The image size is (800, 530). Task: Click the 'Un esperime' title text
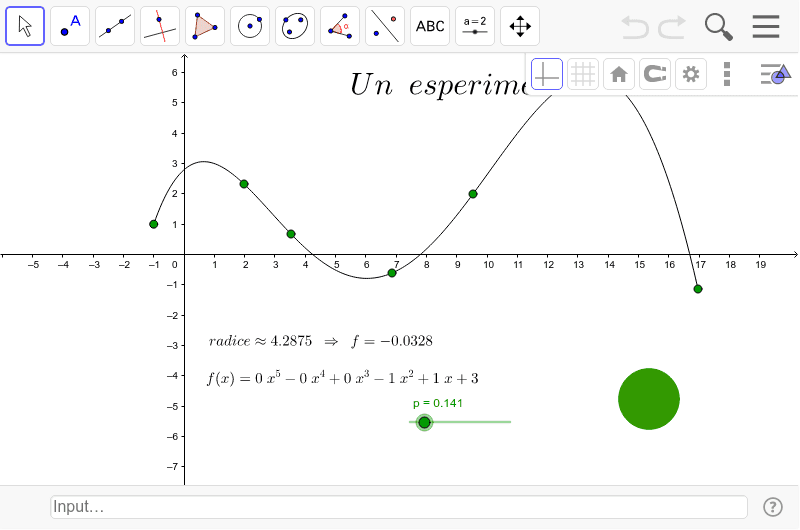[439, 84]
